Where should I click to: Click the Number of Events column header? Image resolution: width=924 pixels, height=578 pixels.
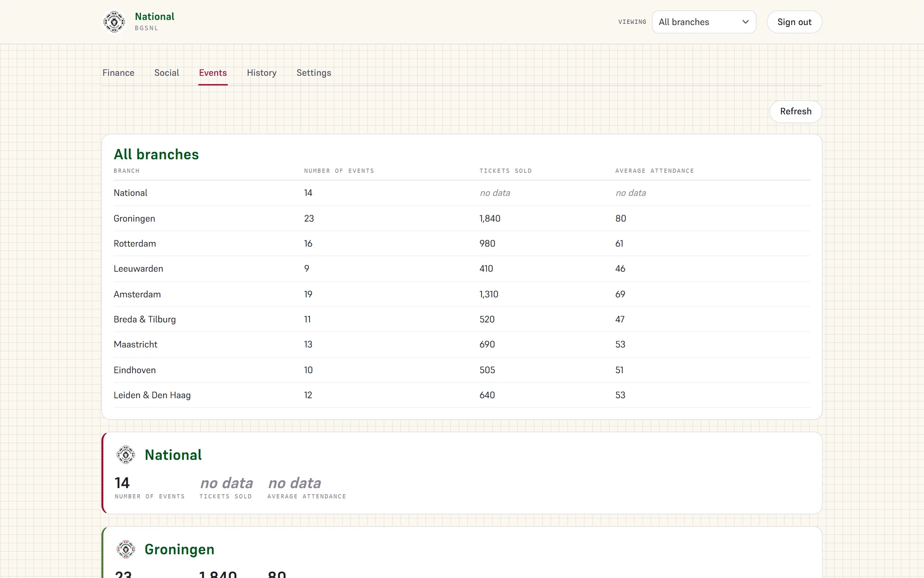click(339, 171)
